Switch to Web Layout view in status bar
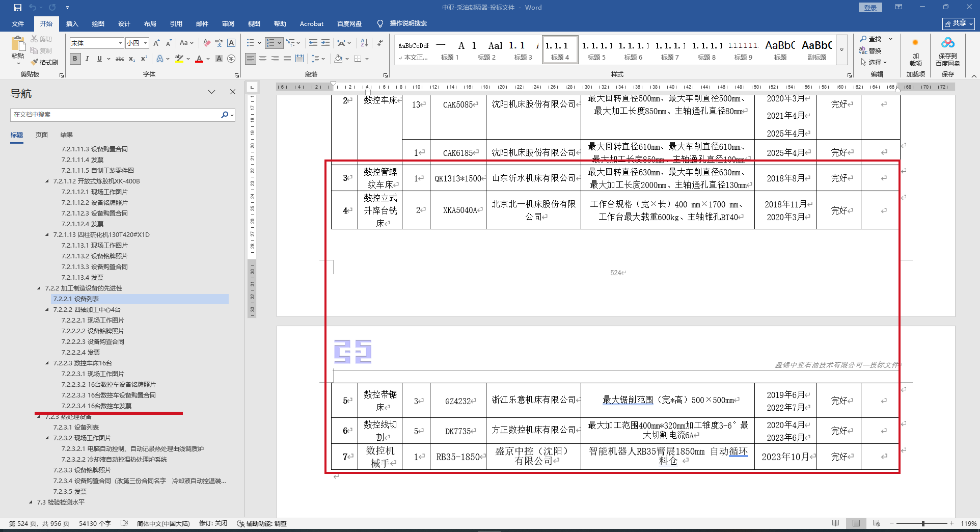 tap(876, 523)
